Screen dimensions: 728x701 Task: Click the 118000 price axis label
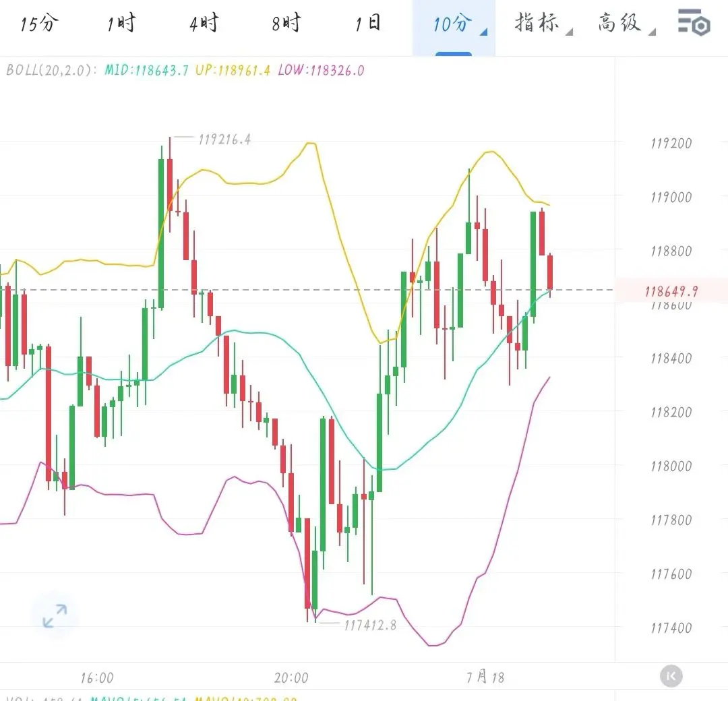[x=671, y=466]
